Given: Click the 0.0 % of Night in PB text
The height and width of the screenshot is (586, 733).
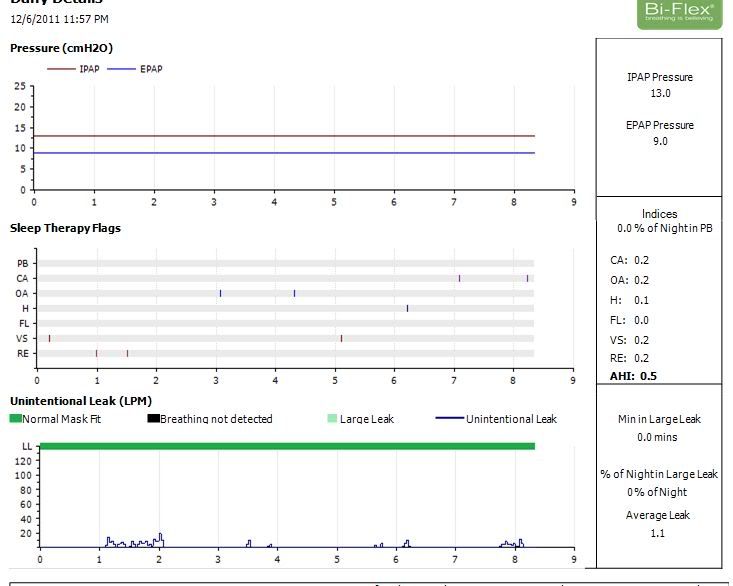Looking at the screenshot, I should pyautogui.click(x=665, y=228).
